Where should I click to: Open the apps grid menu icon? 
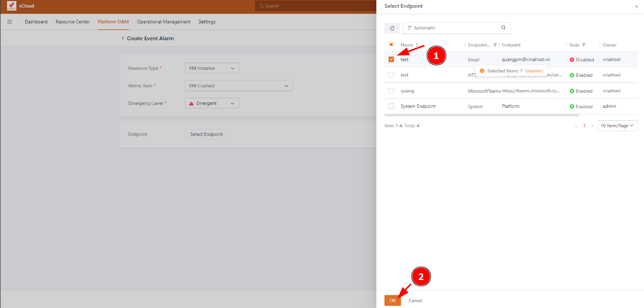point(10,22)
